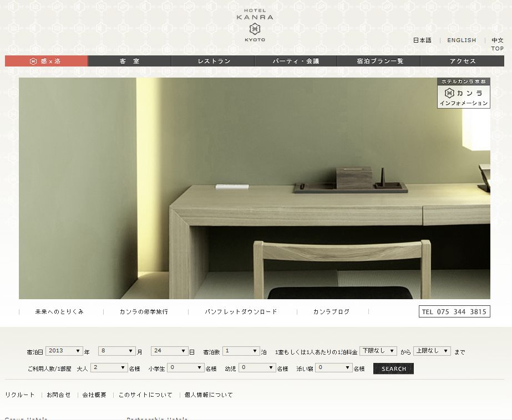512x420 pixels.
Task: Open the レストラン menu tab
Action: (x=213, y=61)
